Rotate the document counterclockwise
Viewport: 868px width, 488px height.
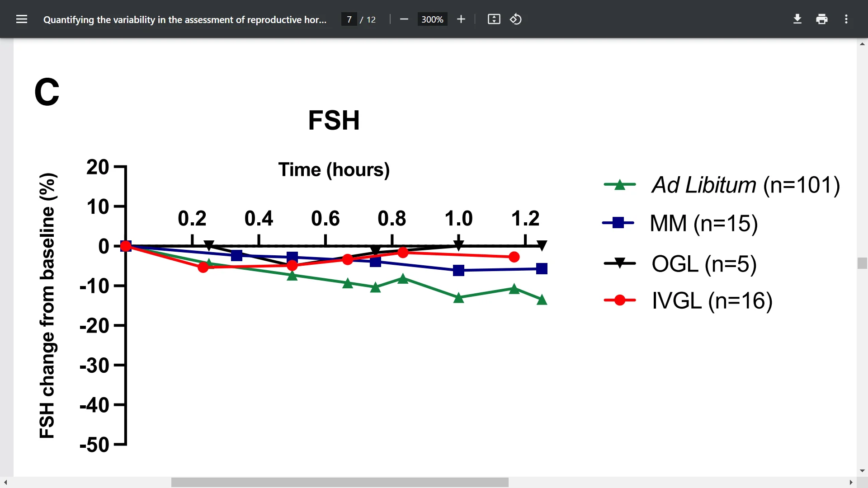pyautogui.click(x=515, y=19)
